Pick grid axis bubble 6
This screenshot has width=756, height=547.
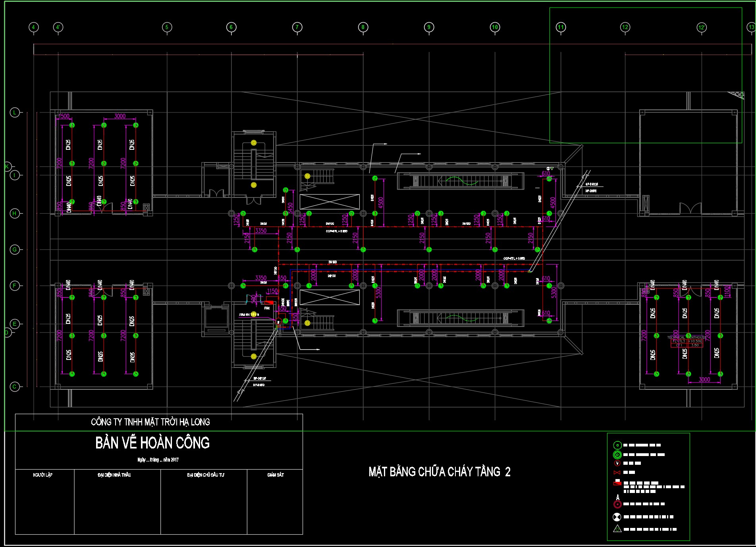pos(231,27)
